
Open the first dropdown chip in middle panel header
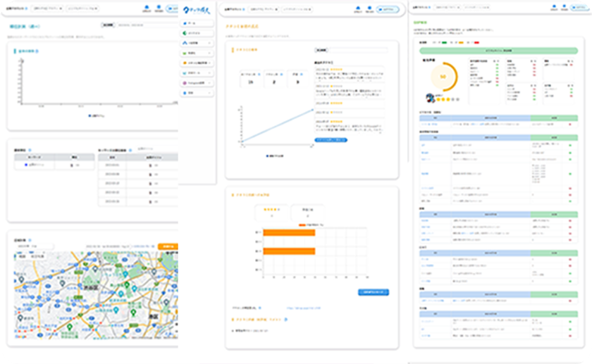(x=264, y=9)
